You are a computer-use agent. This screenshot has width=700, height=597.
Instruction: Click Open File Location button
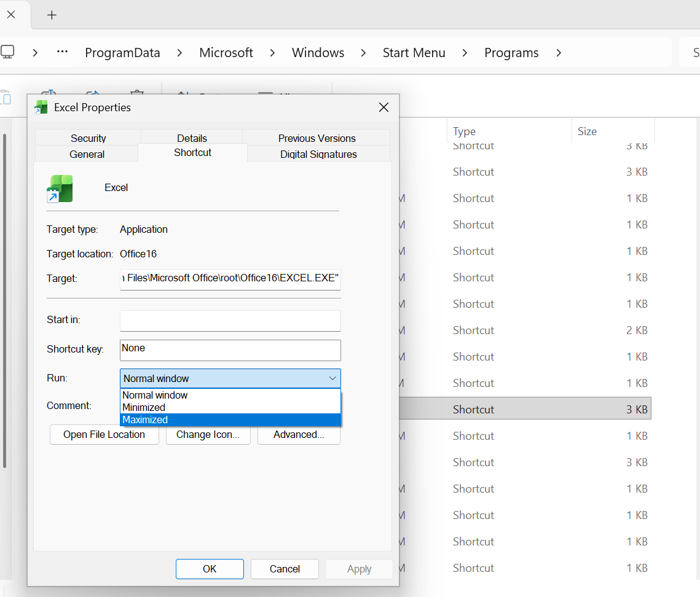point(104,435)
